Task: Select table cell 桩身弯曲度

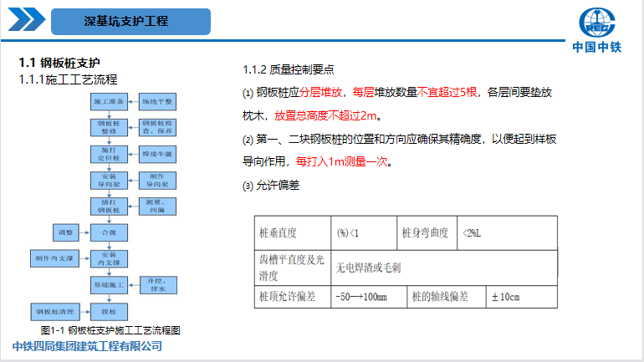Action: tap(427, 233)
